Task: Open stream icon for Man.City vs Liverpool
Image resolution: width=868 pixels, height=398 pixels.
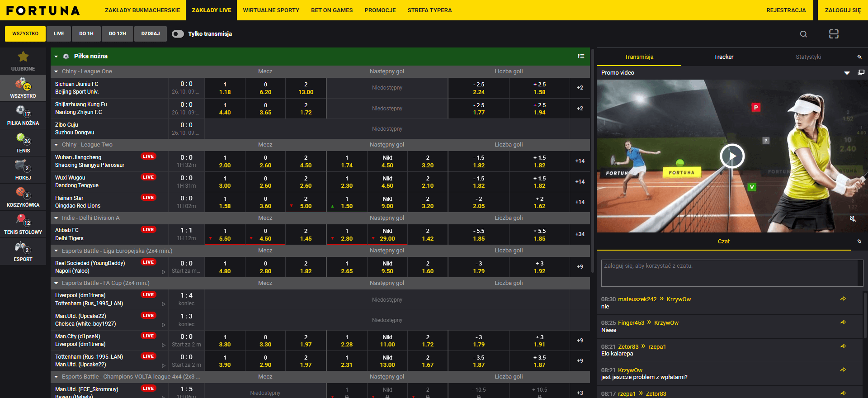Action: point(164,345)
